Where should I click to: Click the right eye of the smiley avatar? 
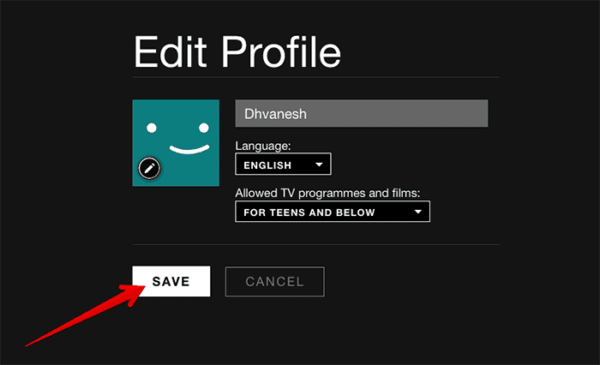point(204,128)
